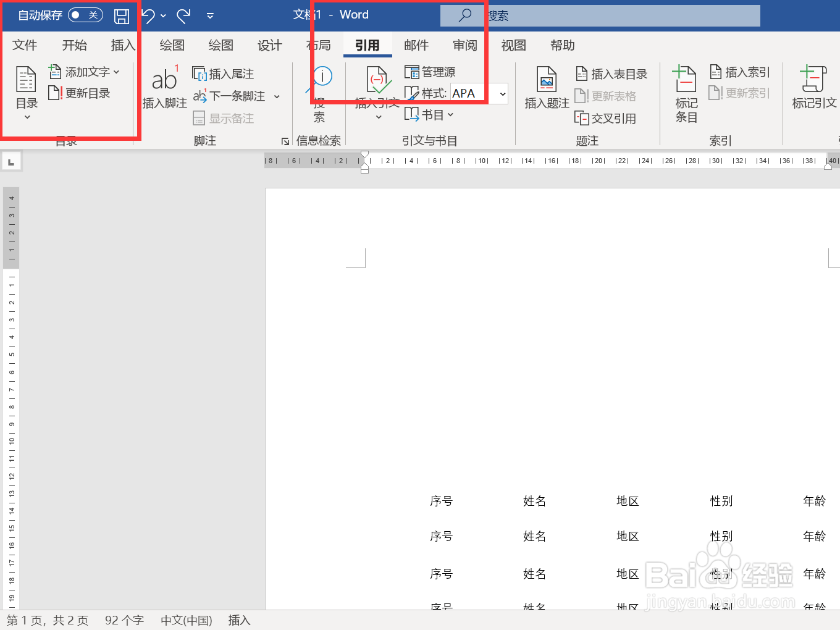Click the second row 性别 cell
Viewport: 840px width, 630px height.
point(721,536)
